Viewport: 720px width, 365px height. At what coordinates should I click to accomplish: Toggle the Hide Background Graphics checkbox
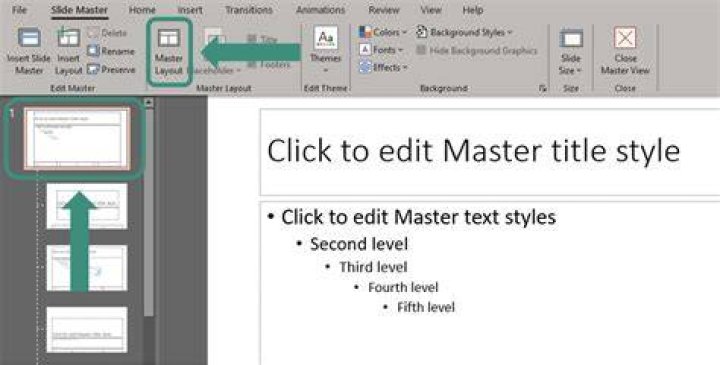(x=421, y=51)
